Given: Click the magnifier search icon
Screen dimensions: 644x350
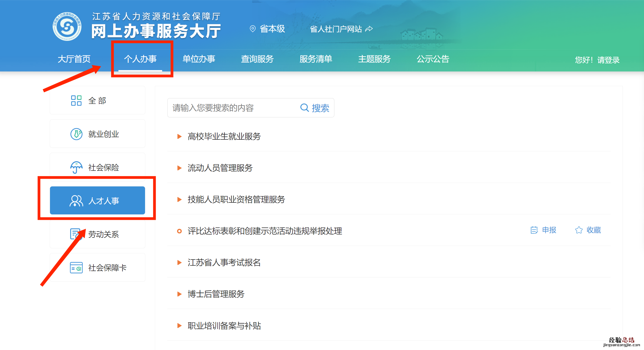Looking at the screenshot, I should [304, 108].
